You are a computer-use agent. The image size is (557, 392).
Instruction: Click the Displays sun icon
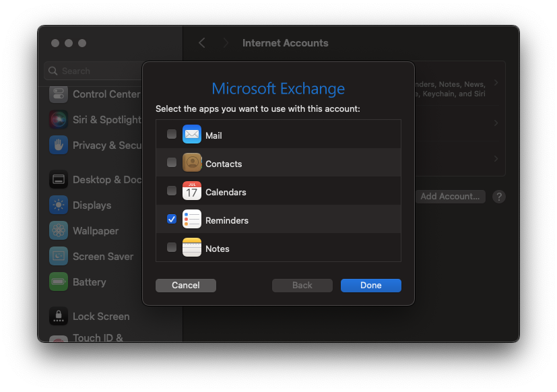(59, 205)
